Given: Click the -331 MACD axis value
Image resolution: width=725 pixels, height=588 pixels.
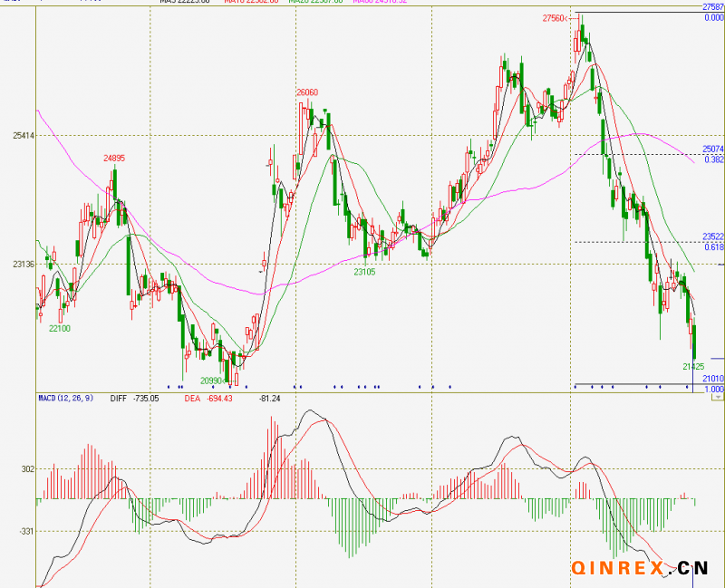Looking at the screenshot, I should (26, 531).
